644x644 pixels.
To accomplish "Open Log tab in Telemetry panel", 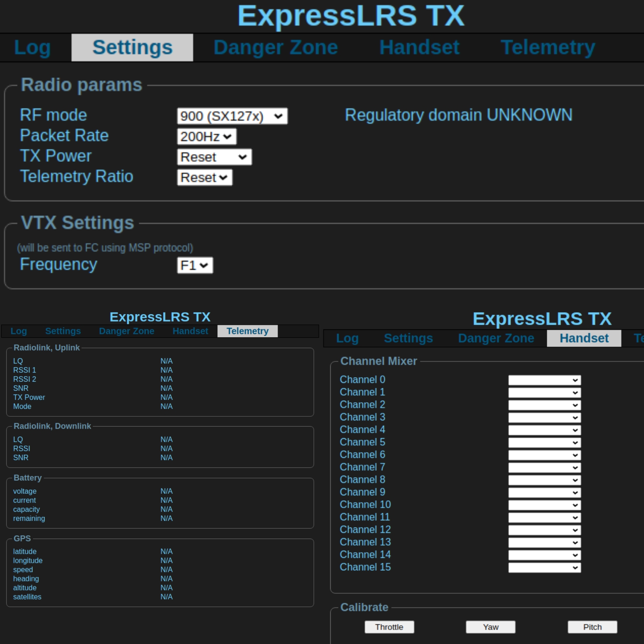I will tap(19, 331).
